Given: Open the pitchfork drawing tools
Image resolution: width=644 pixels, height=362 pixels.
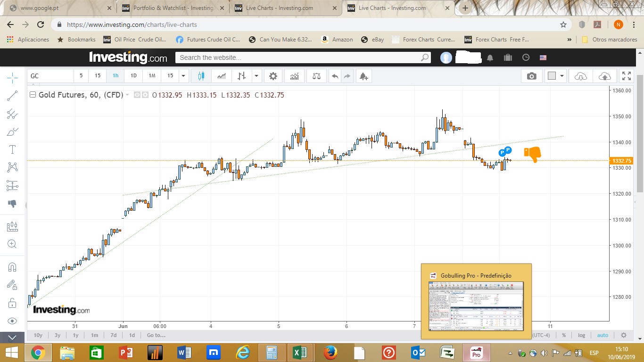Looking at the screenshot, I should click(x=12, y=114).
